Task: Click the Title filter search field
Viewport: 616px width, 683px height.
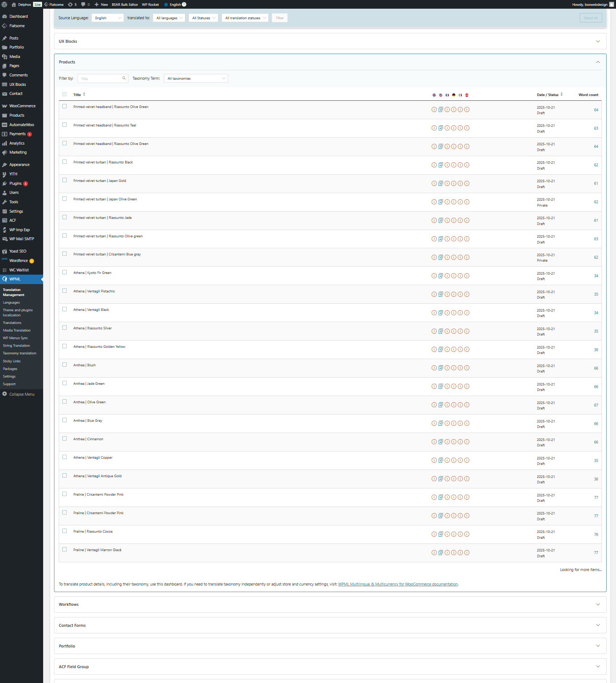Action: [100, 79]
